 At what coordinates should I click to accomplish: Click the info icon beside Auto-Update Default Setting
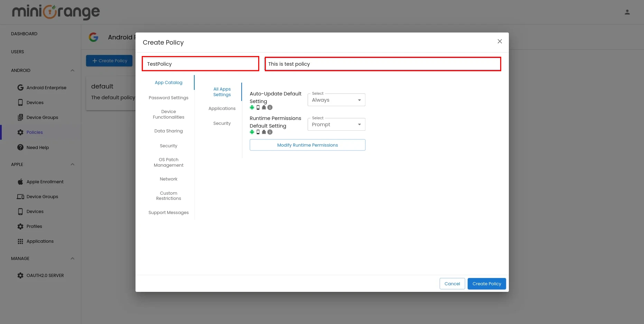click(x=270, y=107)
